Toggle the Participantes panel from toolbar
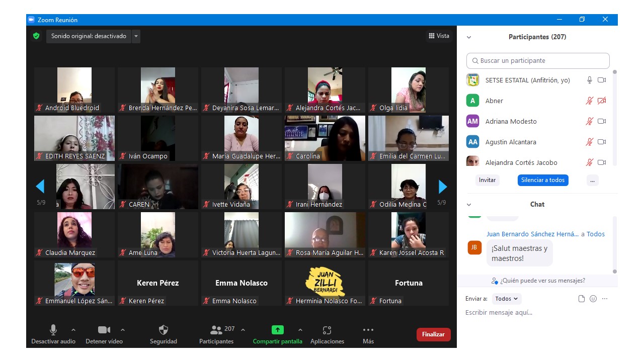This screenshot has height=362, width=644. [216, 335]
